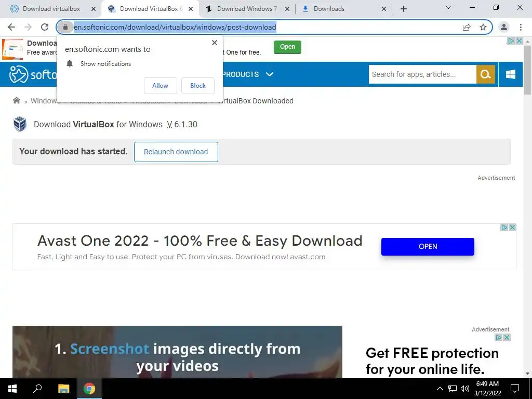
Task: Click the address bar URL
Action: pos(175,27)
